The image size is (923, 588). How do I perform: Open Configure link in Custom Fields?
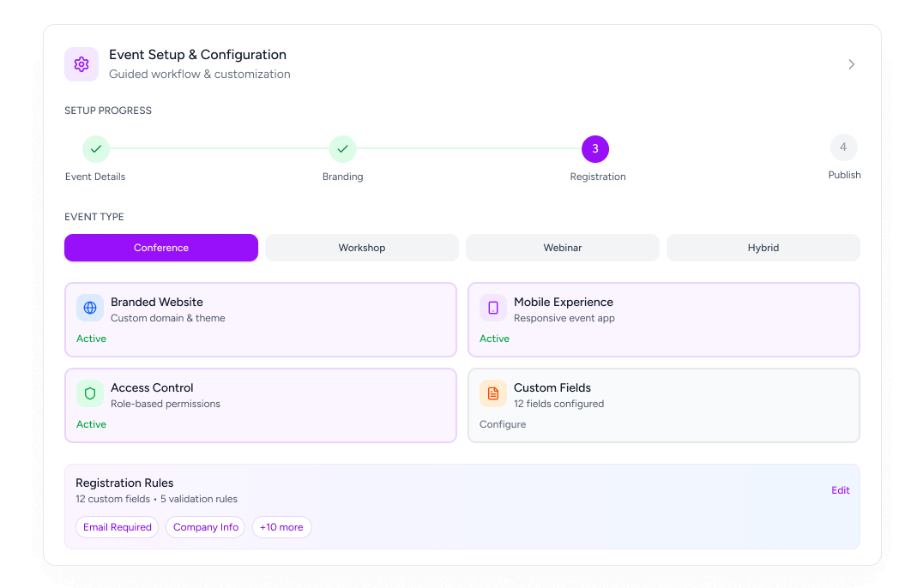[503, 424]
